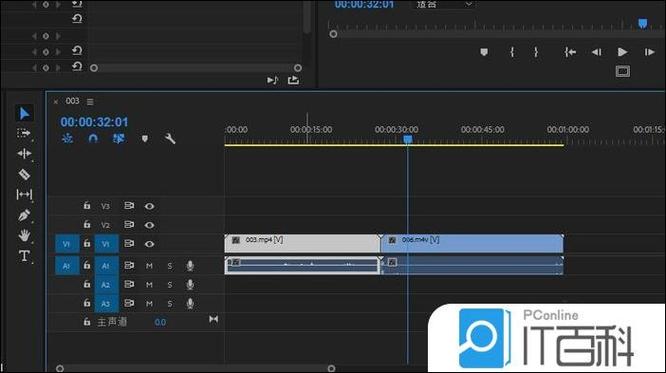Enable voice-over record on A3
Image resolution: width=666 pixels, height=373 pixels.
190,304
